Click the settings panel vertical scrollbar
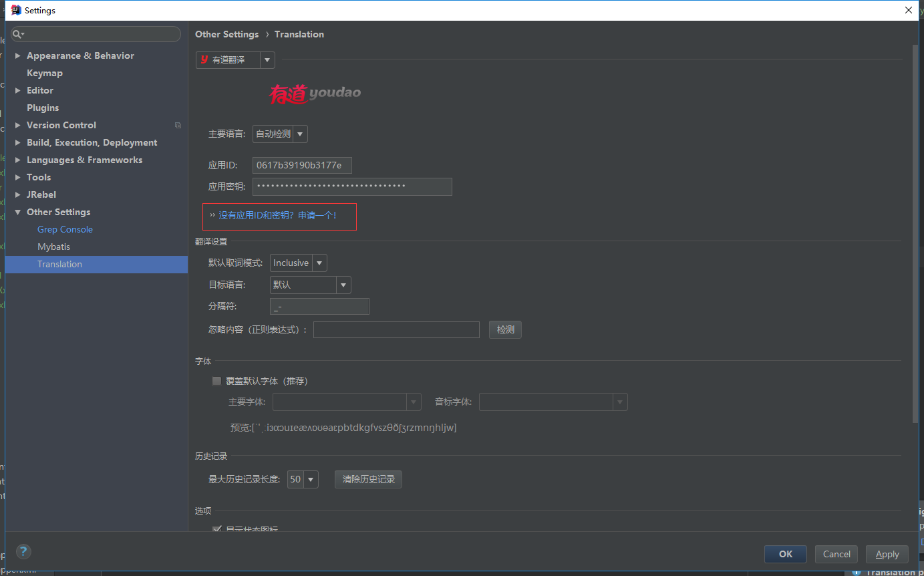 (x=915, y=234)
